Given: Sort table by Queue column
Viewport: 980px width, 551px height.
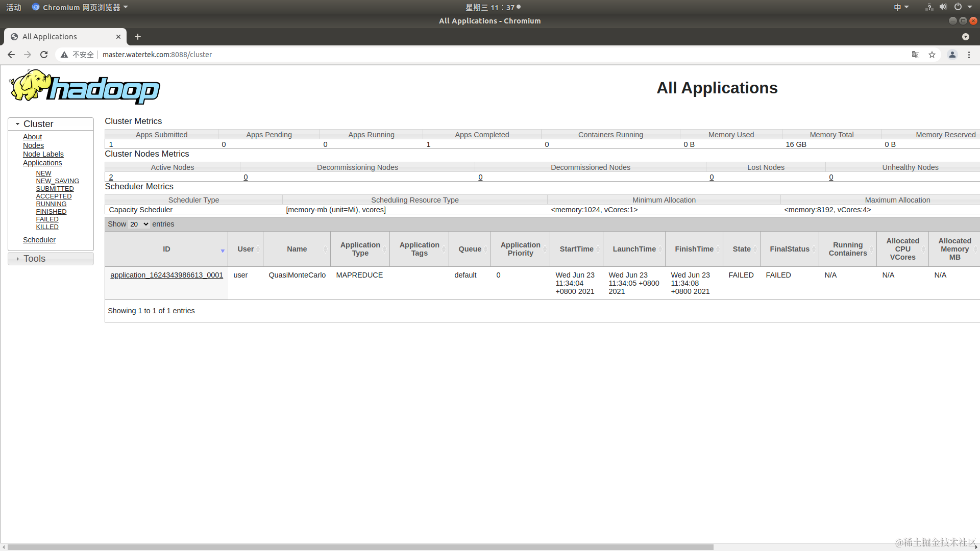Looking at the screenshot, I should (x=470, y=249).
